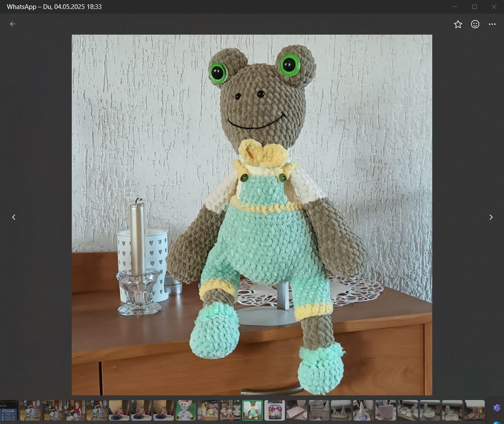The height and width of the screenshot is (424, 504).
Task: Minimize the WhatsApp media viewer window
Action: click(455, 7)
